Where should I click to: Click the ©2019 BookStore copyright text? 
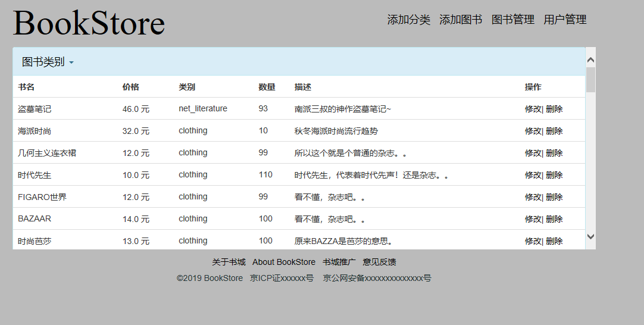point(210,278)
